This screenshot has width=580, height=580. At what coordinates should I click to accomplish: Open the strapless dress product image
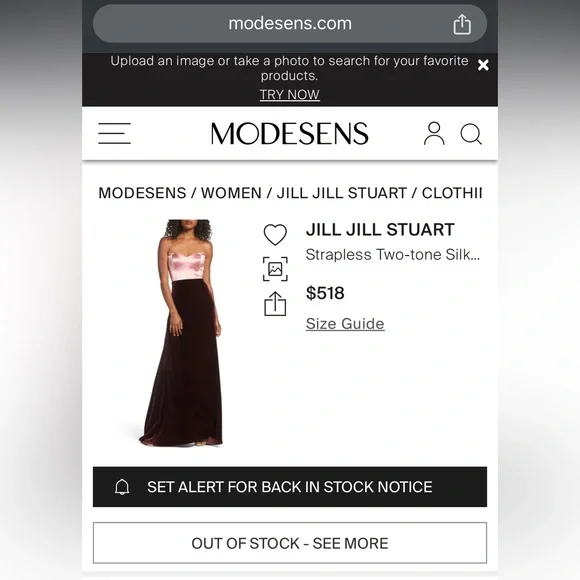click(181, 333)
